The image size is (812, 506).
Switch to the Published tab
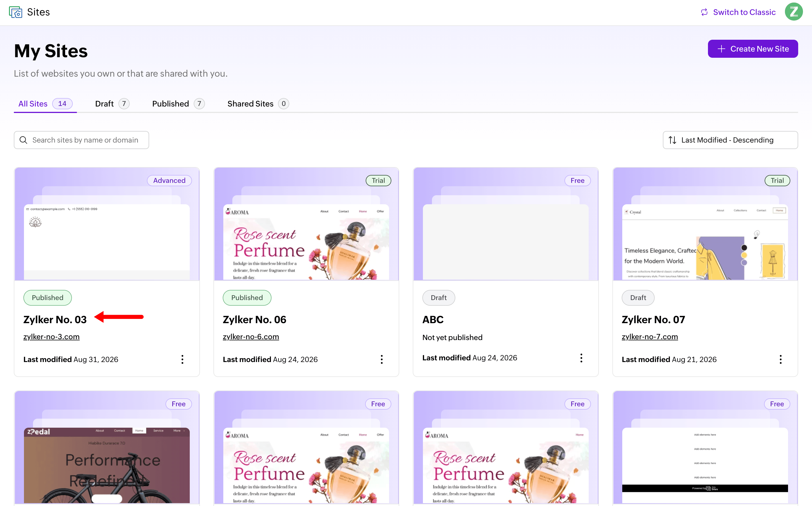point(178,104)
